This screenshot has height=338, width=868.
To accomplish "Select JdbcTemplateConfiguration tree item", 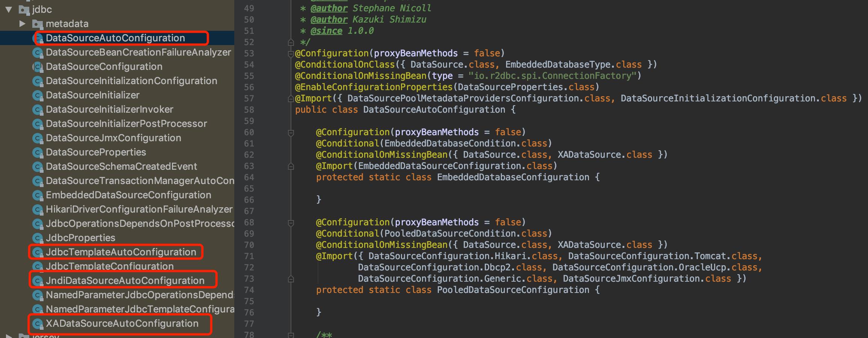I will 110,266.
